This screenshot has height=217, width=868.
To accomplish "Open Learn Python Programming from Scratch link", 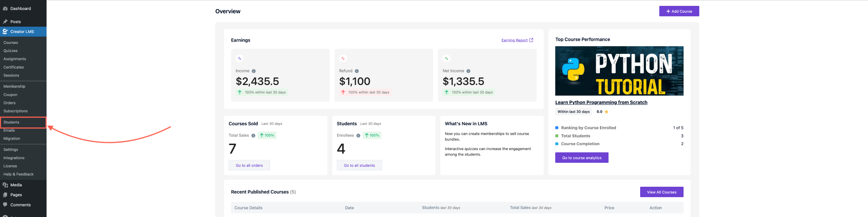I will (x=601, y=103).
